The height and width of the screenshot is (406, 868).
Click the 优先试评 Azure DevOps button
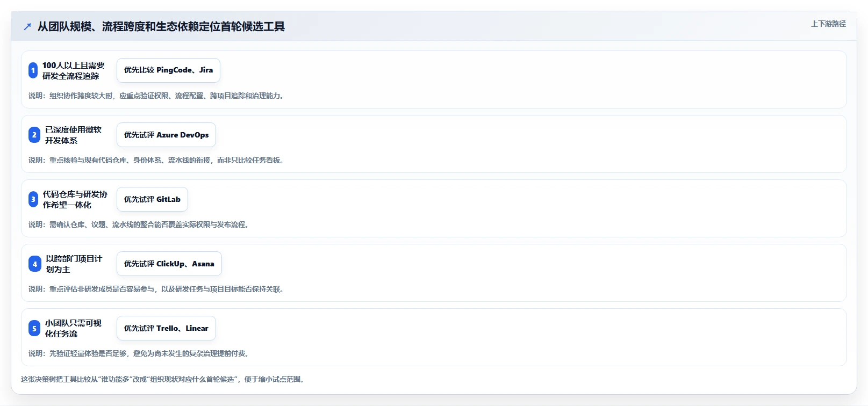point(166,135)
